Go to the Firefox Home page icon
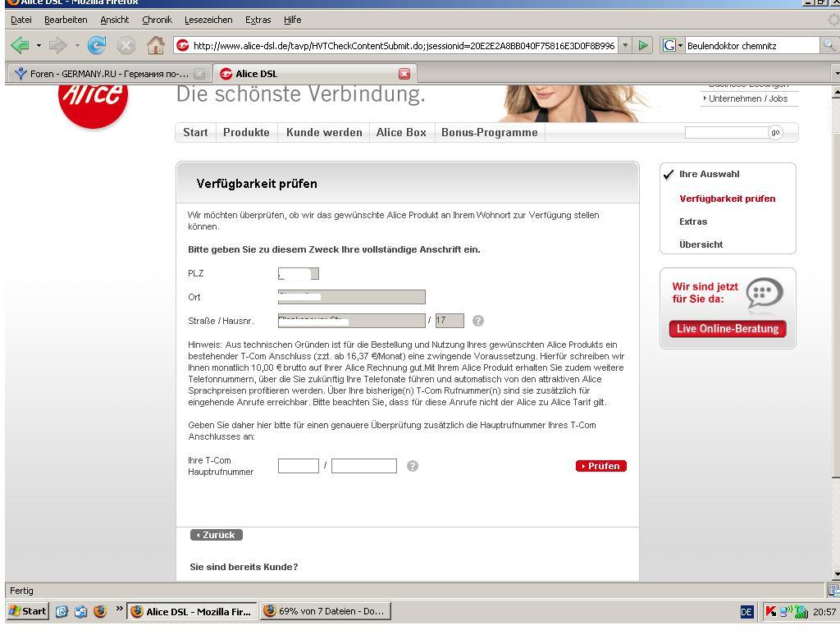The height and width of the screenshot is (630, 840). click(x=154, y=46)
